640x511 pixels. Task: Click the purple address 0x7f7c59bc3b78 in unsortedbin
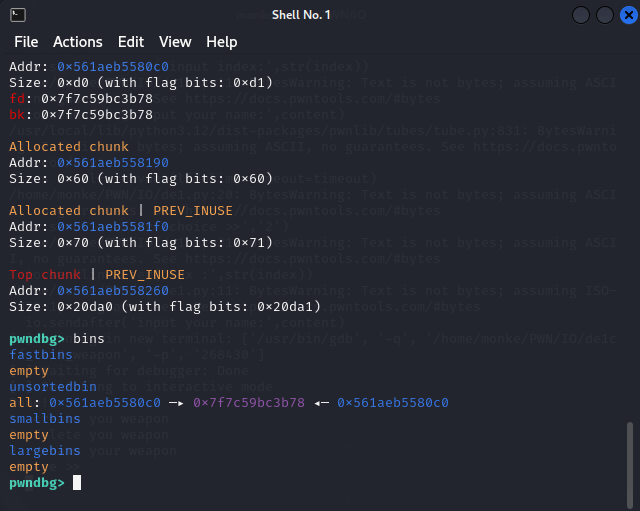[249, 403]
